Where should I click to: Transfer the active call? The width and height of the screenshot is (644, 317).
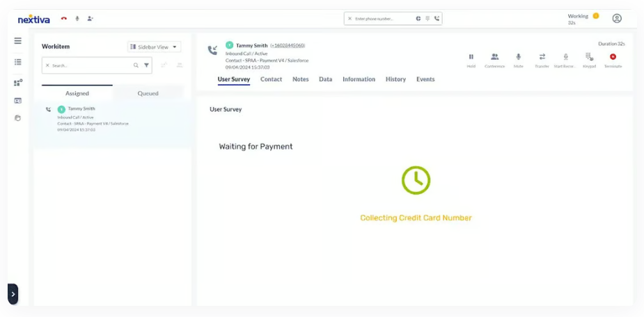coord(542,60)
